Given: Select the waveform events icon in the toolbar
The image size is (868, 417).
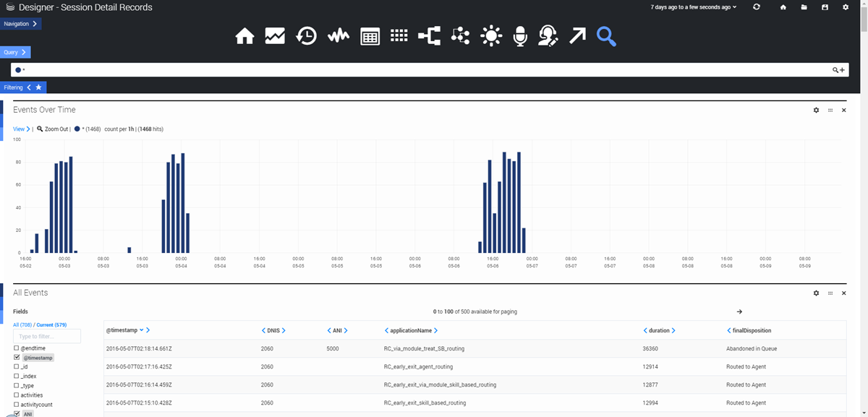Looking at the screenshot, I should pyautogui.click(x=338, y=35).
